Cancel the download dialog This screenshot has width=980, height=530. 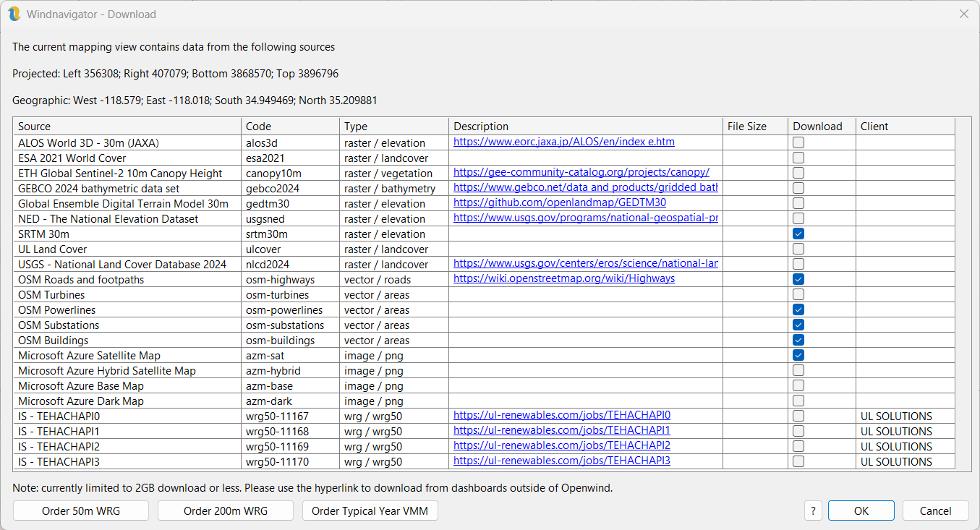(x=936, y=510)
